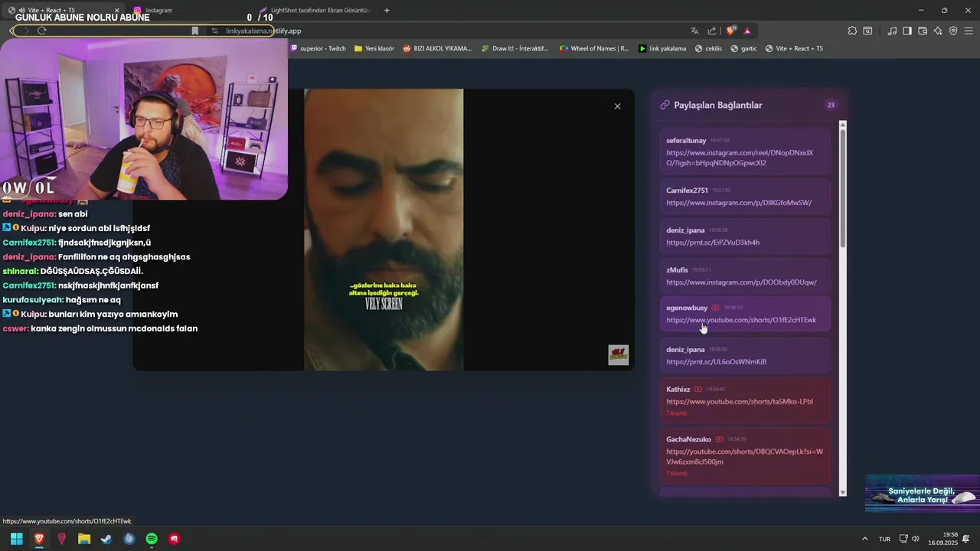980x551 pixels.
Task: Open the BIZI ALKOL YIKAMA bookmark
Action: [437, 48]
